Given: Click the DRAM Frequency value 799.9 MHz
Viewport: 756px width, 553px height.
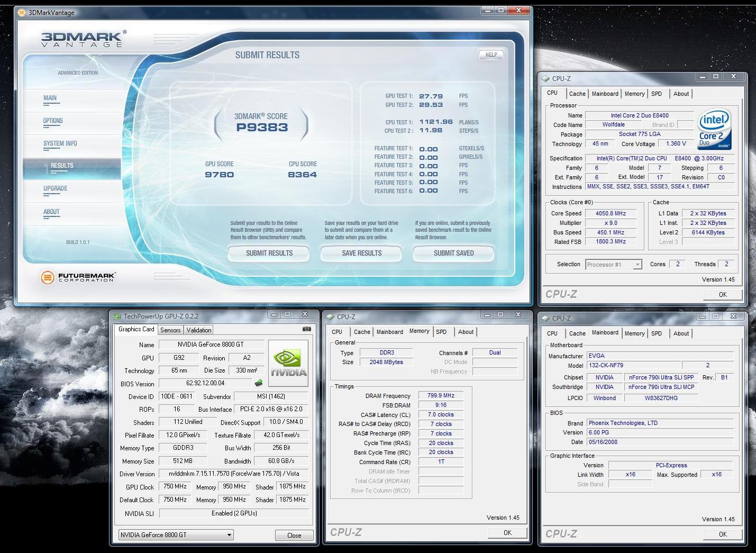Looking at the screenshot, I should 441,395.
